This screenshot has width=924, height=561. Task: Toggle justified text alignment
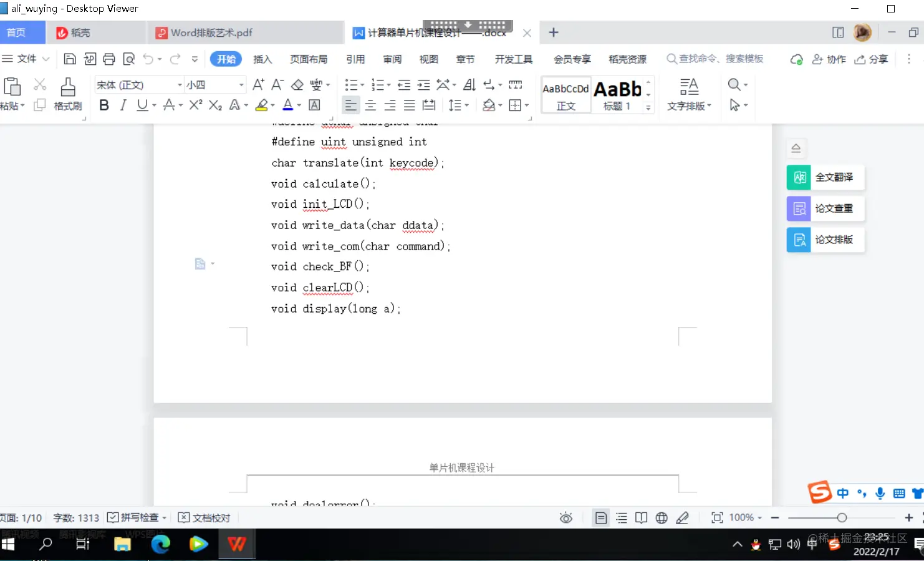[x=409, y=105]
